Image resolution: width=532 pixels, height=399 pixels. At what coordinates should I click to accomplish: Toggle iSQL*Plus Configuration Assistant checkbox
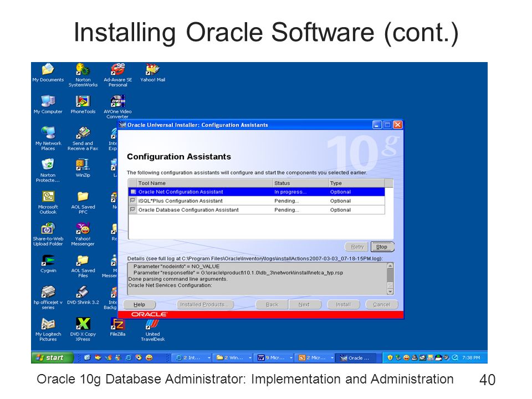133,201
